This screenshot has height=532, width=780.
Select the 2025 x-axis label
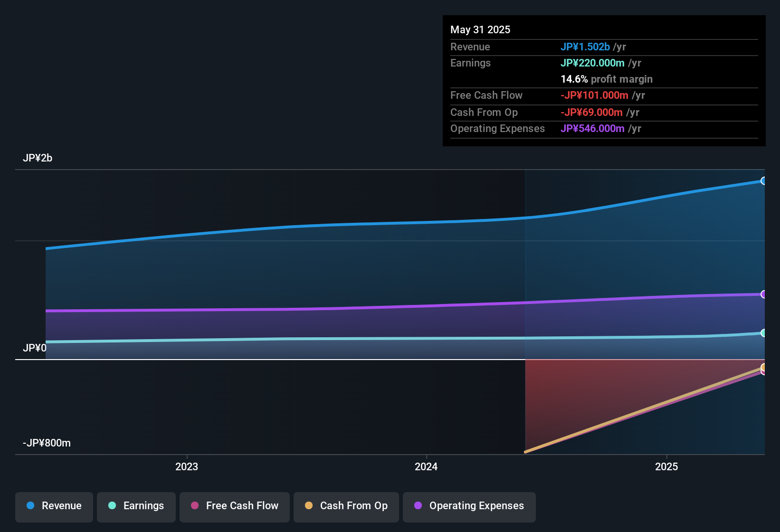666,466
